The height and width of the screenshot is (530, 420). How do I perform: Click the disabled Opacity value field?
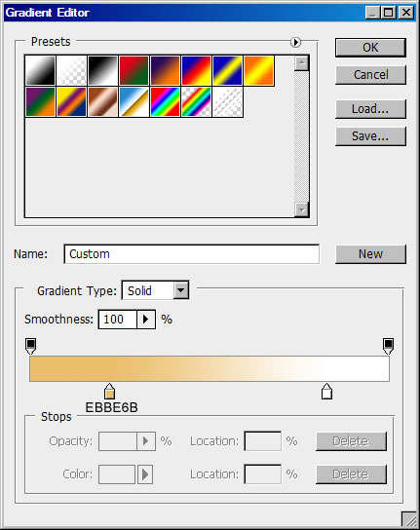[118, 441]
